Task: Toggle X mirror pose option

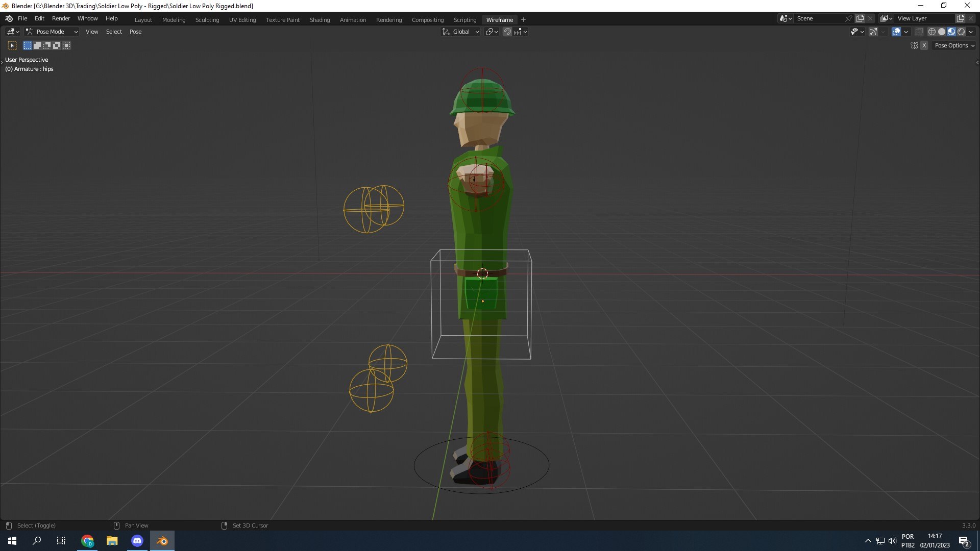Action: coord(924,45)
